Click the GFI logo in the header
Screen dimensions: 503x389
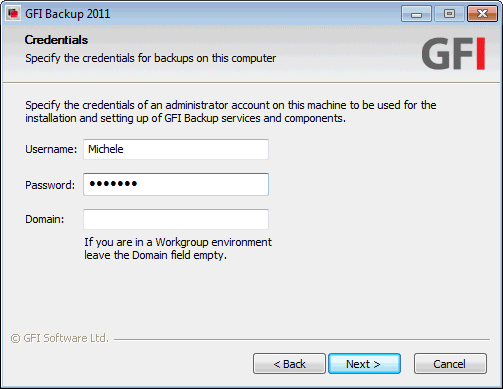click(x=453, y=53)
